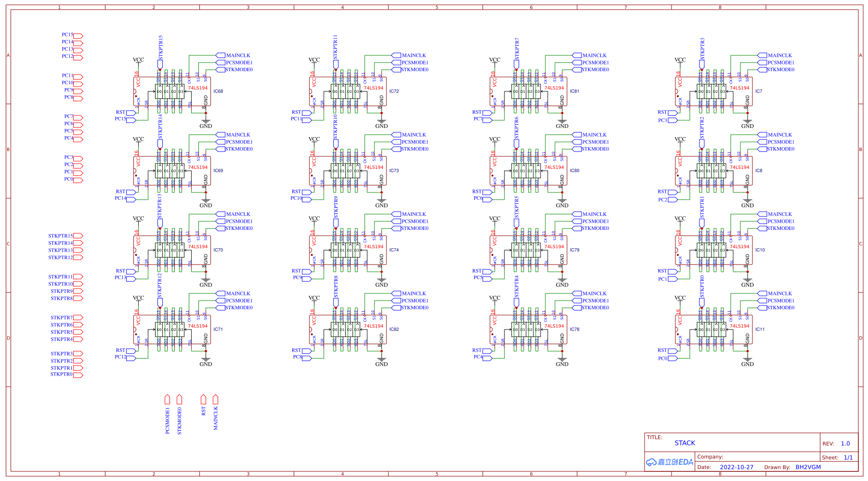Click the IC82 designator label
The image size is (868, 481).
tap(394, 329)
